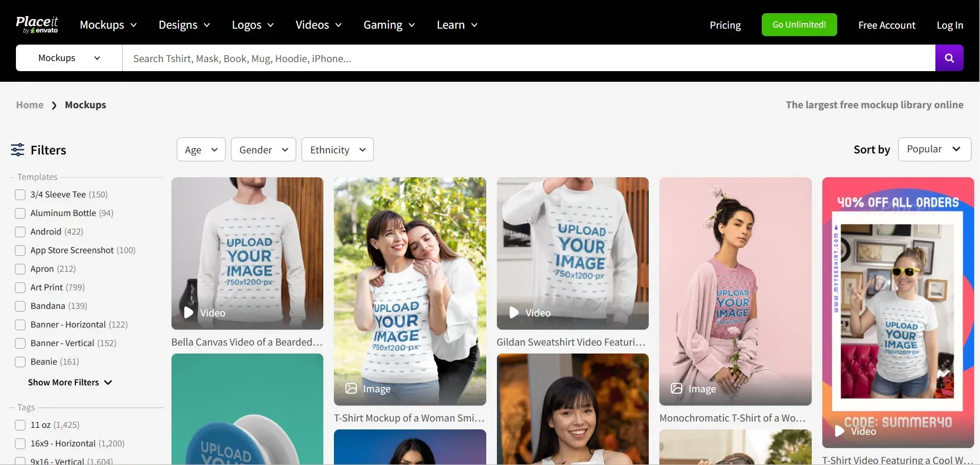Click the purple search magnifier icon
Viewport: 980px width, 465px height.
tap(949, 58)
